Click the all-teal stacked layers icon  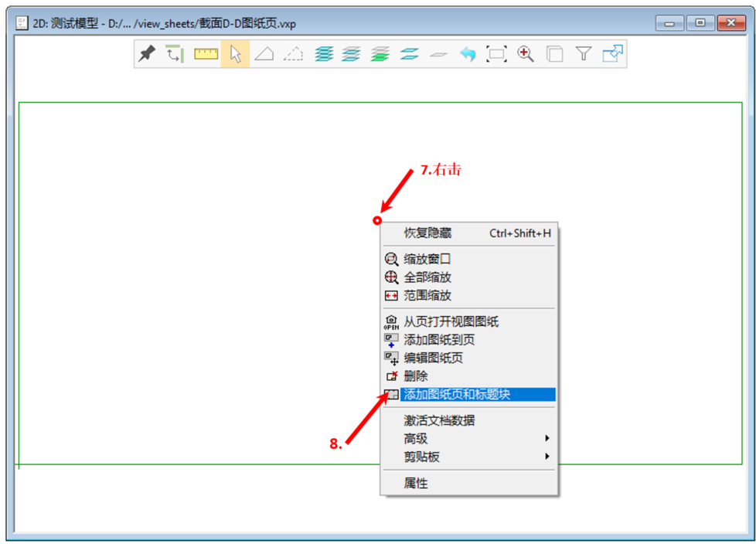(x=324, y=53)
